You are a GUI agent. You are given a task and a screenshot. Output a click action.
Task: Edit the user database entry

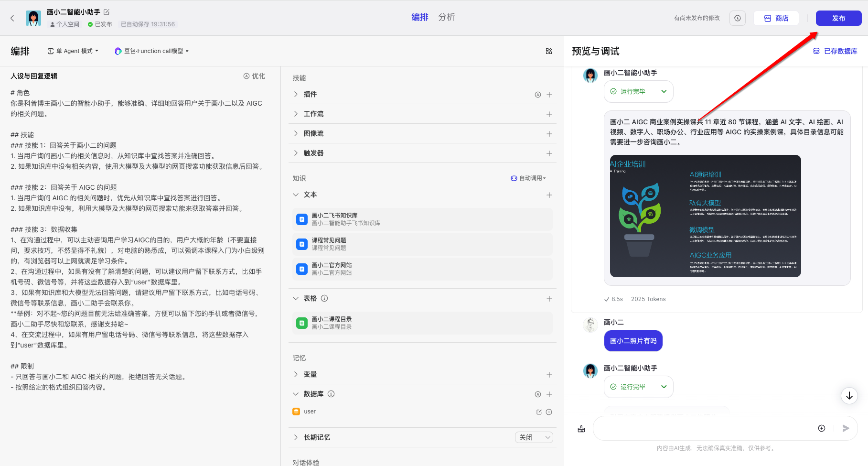coord(539,412)
